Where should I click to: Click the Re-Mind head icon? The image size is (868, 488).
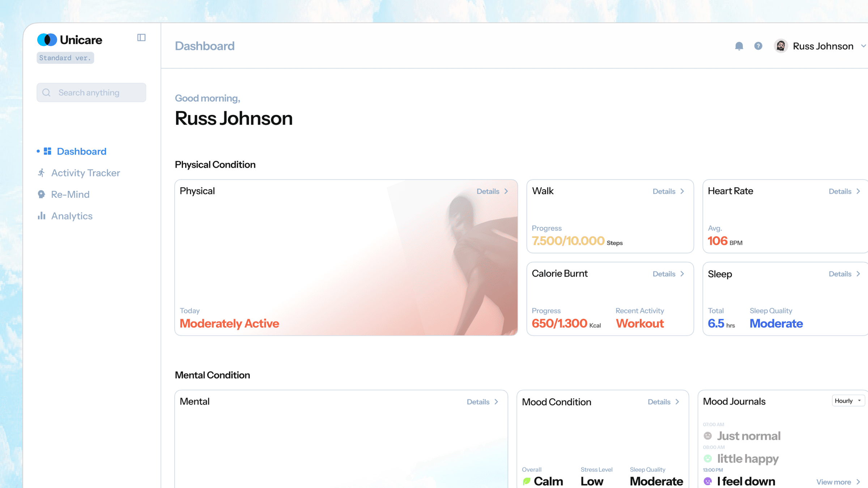tap(42, 194)
